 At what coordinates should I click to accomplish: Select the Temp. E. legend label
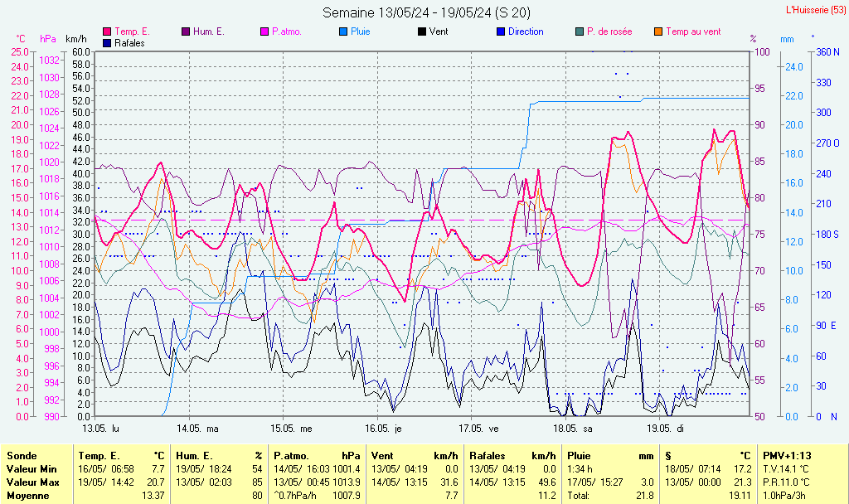pos(132,32)
